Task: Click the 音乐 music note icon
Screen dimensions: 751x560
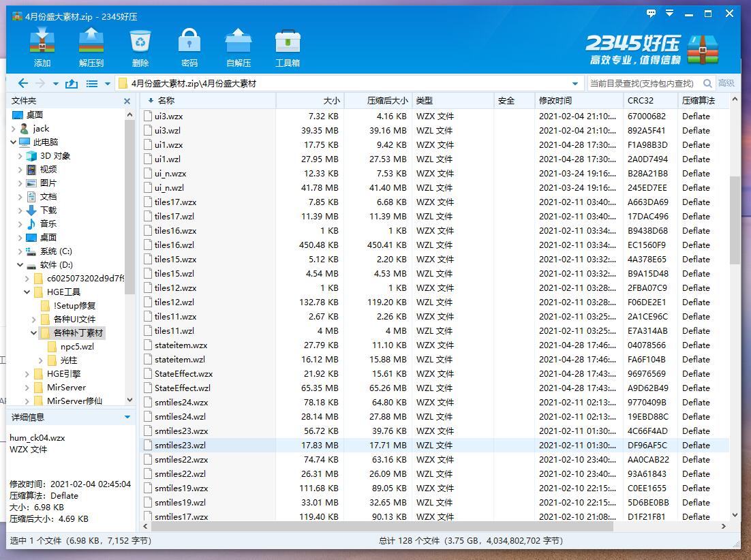Action: (x=31, y=223)
